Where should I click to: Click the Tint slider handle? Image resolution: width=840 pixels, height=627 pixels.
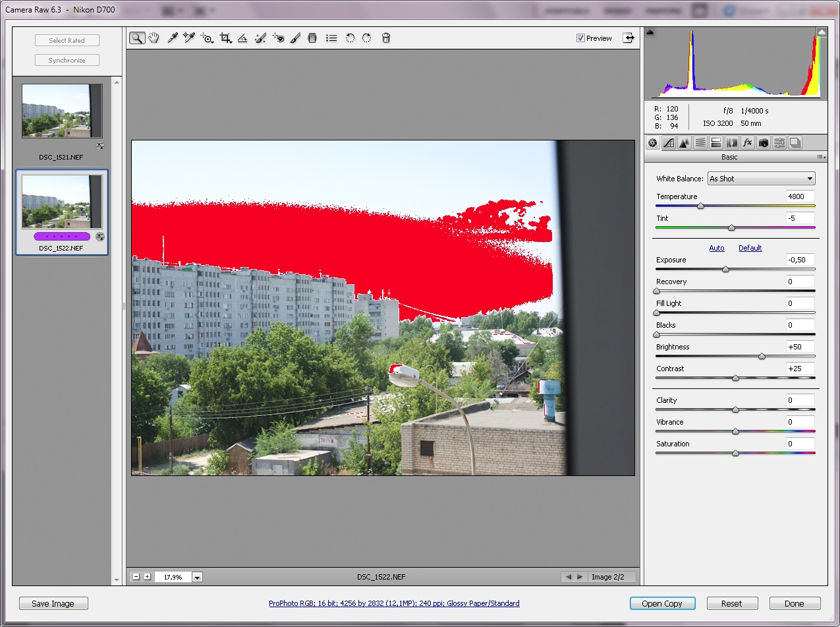click(731, 227)
